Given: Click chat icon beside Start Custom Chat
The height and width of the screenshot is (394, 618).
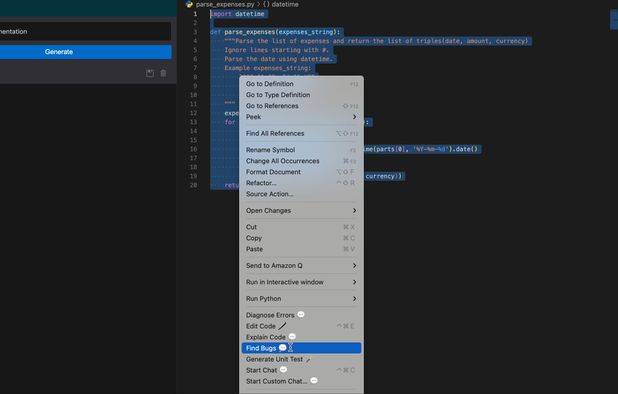Looking at the screenshot, I should point(314,381).
